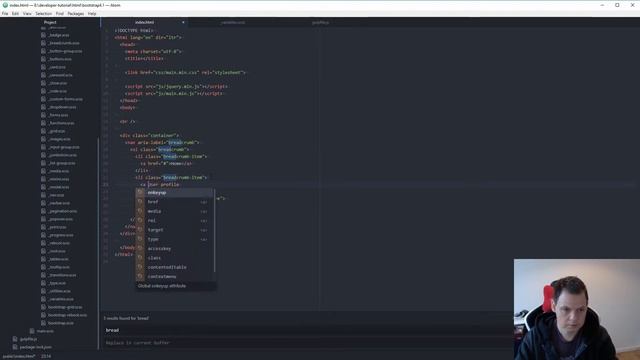
Task: Open gulpfile.js in the tree
Action: [28, 339]
